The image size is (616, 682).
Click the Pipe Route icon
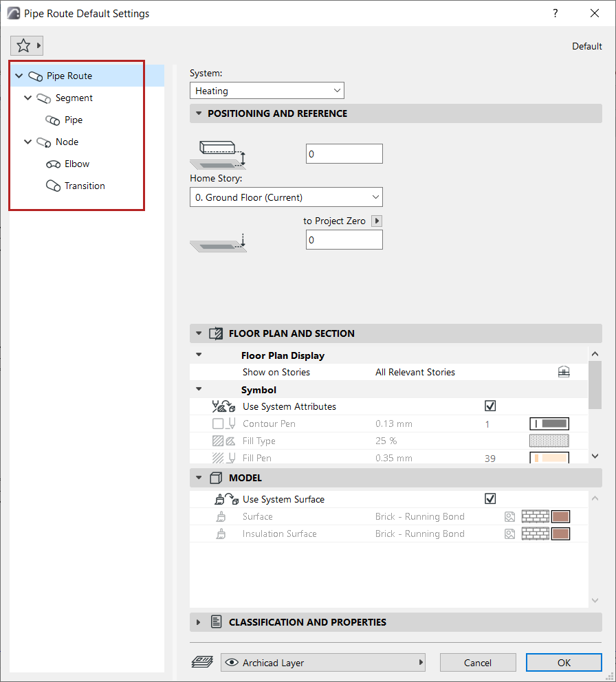tap(35, 76)
